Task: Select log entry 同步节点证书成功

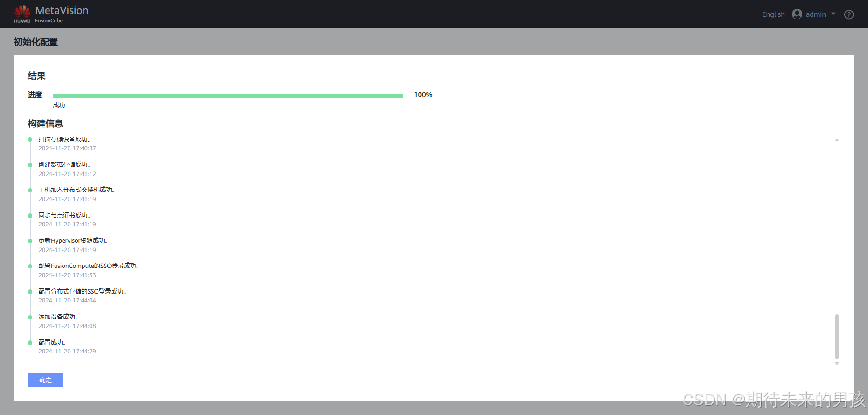Action: (x=64, y=215)
